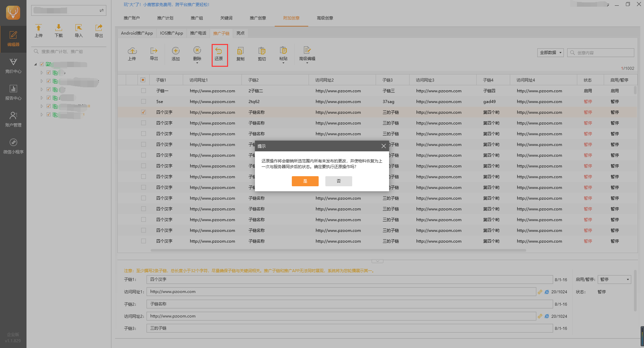This screenshot has width=644, height=348.
Task: Close the 提示 dialog with X
Action: 384,146
